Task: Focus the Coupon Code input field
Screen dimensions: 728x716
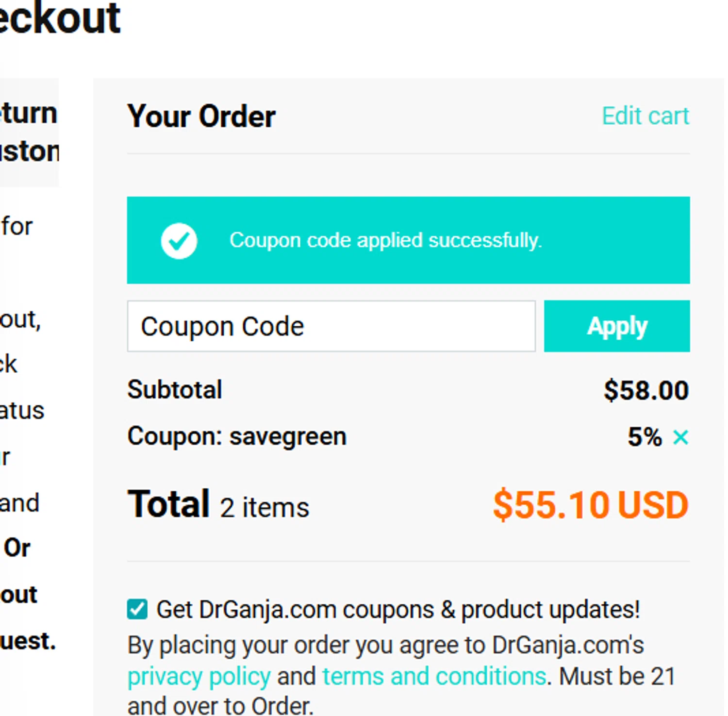Action: [331, 326]
